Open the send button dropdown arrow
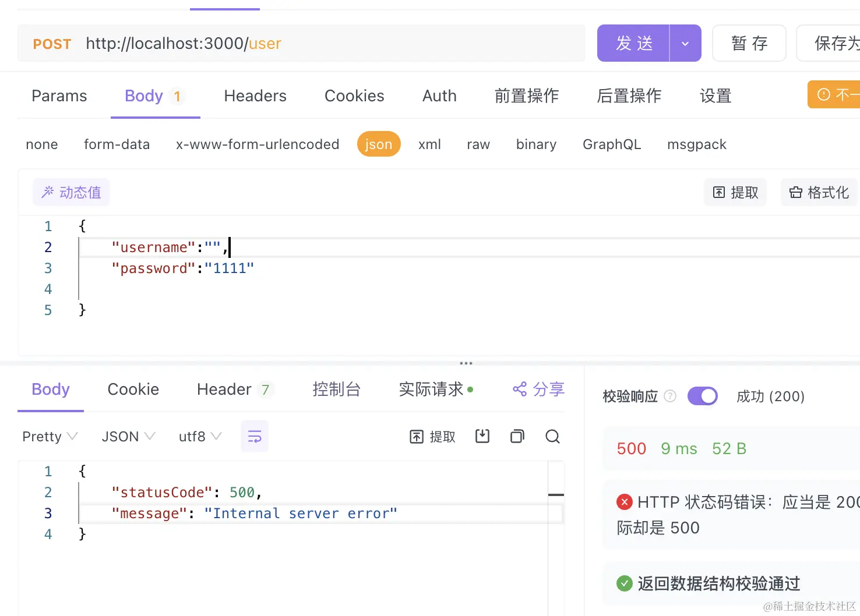 [x=685, y=43]
